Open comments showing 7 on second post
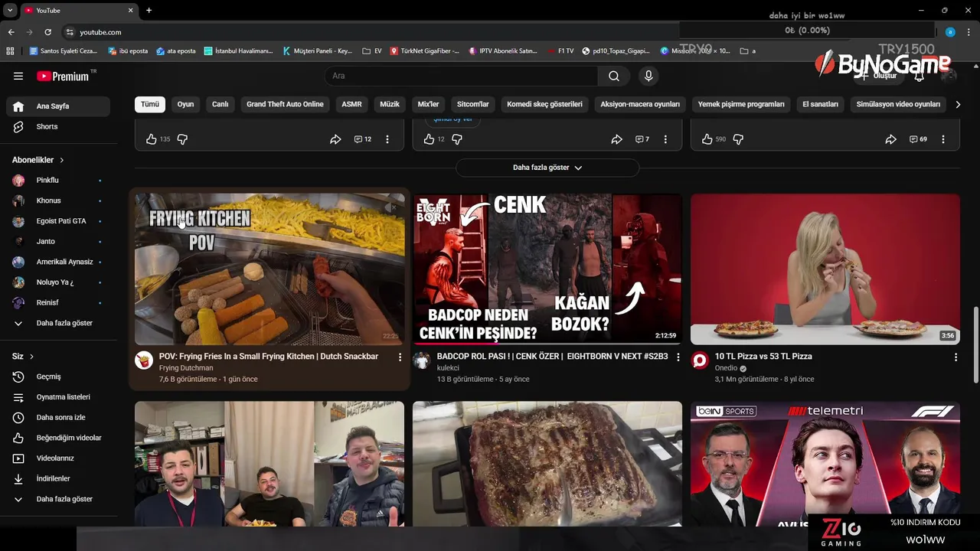 click(x=642, y=139)
